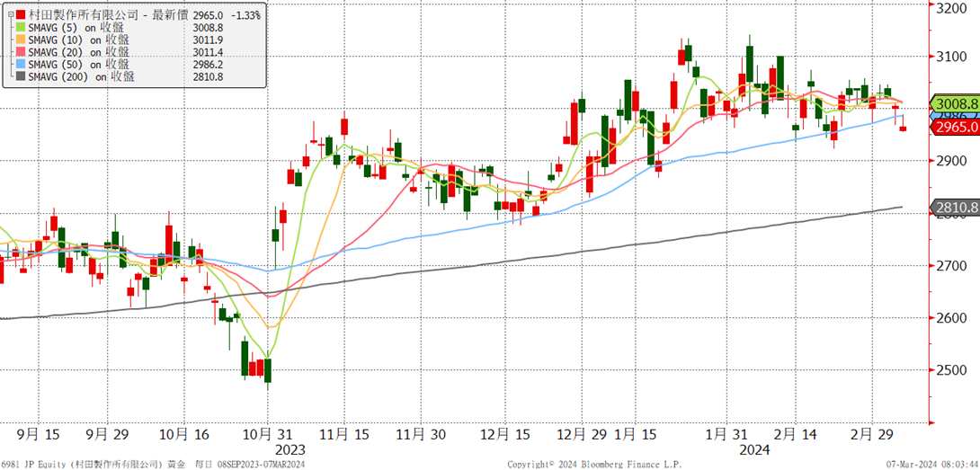Viewport: 980px width, 470px height.
Task: Click the 12月 15 date label
Action: click(503, 435)
